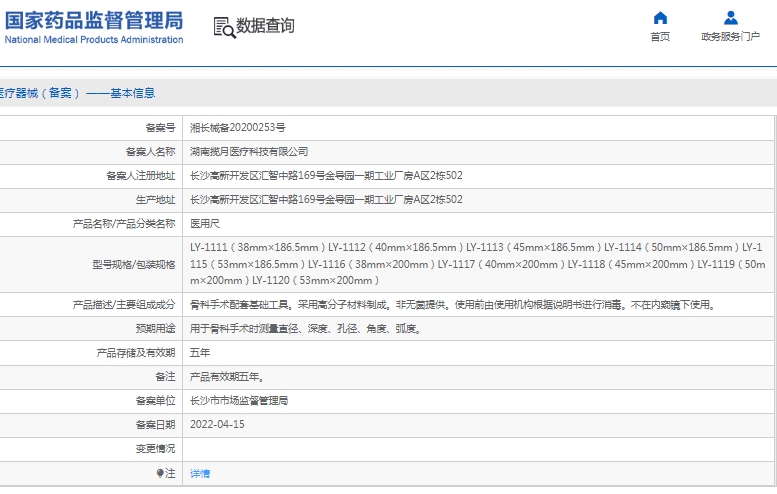Click the 国家药品监督管理局 logo
The image size is (777, 494).
[x=94, y=21]
